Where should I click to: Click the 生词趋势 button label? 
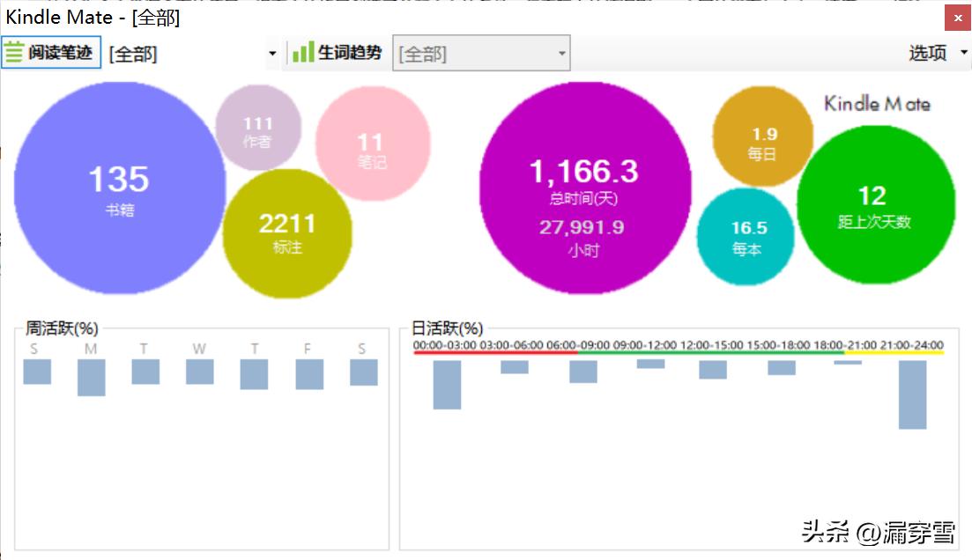[350, 53]
